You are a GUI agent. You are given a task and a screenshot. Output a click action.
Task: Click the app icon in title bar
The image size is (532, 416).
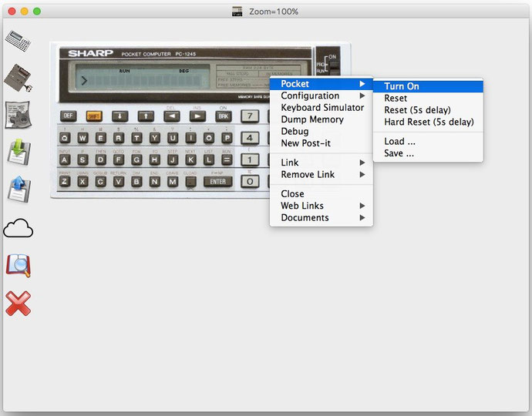(237, 12)
